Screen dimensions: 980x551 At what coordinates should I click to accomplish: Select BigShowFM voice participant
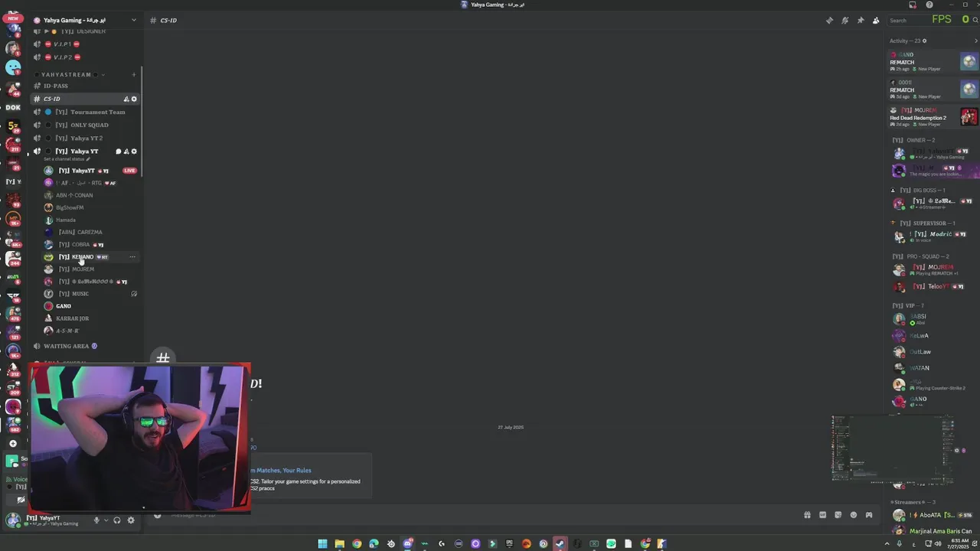(x=90, y=207)
